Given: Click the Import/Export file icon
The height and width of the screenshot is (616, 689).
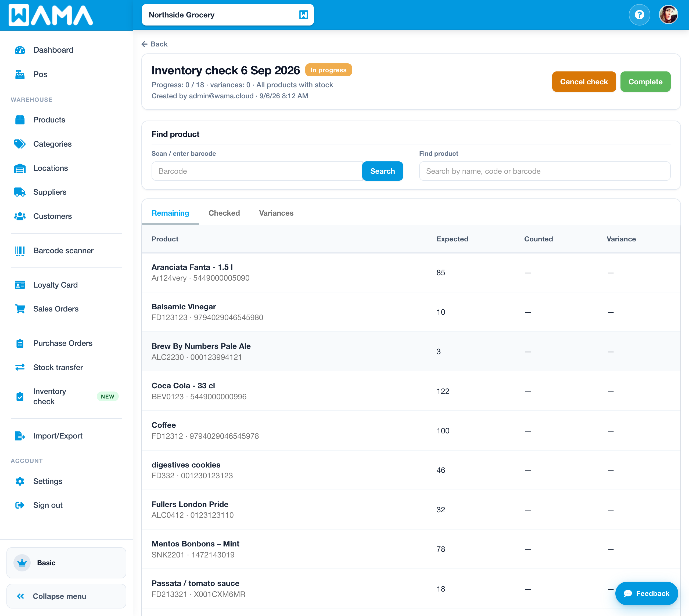Looking at the screenshot, I should pyautogui.click(x=20, y=436).
